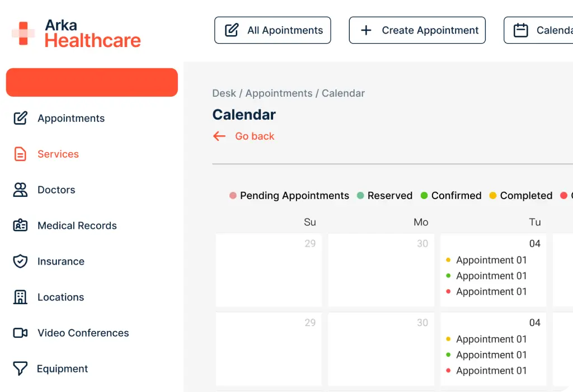This screenshot has height=392, width=573.
Task: Click the Go back arrow icon
Action: [219, 136]
